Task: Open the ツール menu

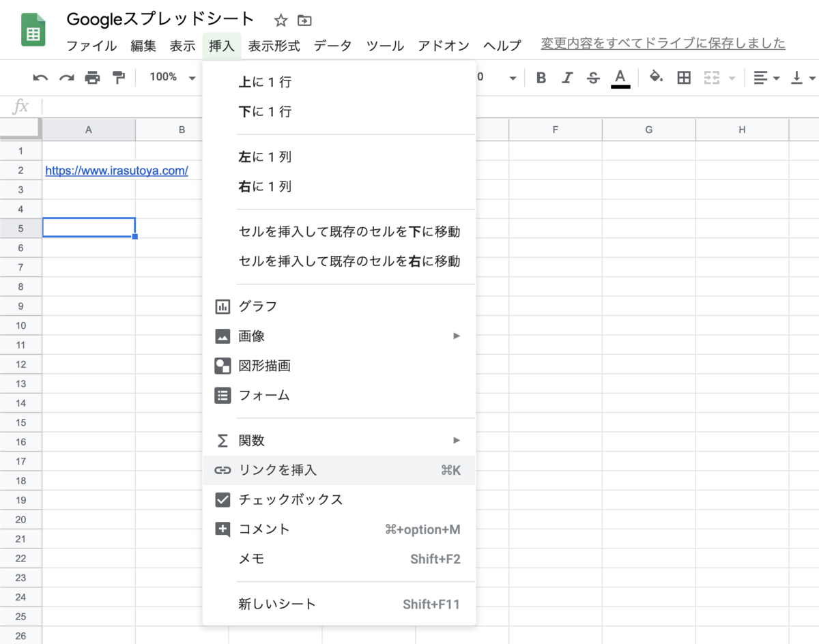Action: [385, 46]
